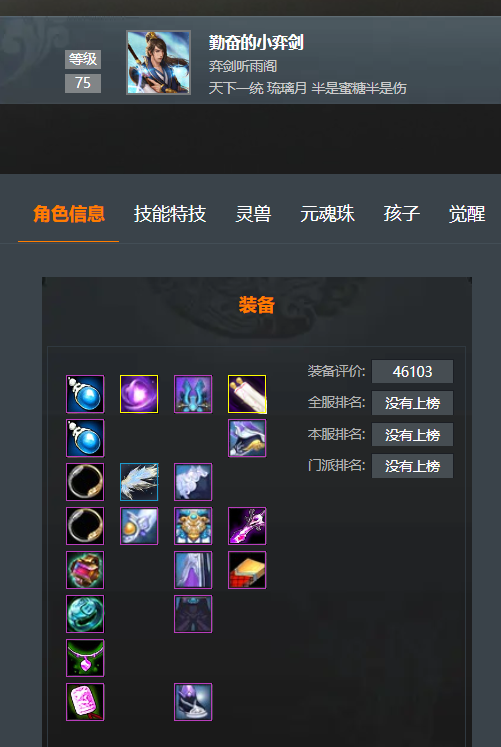Screen dimensions: 501x747
Task: Open the 元魂珠 tab
Action: (328, 214)
